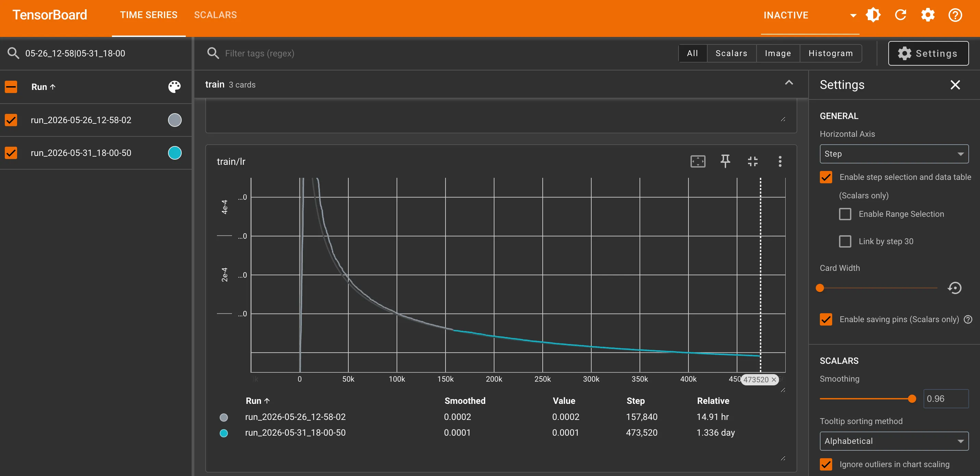
Task: Open the help question mark icon
Action: pos(955,15)
